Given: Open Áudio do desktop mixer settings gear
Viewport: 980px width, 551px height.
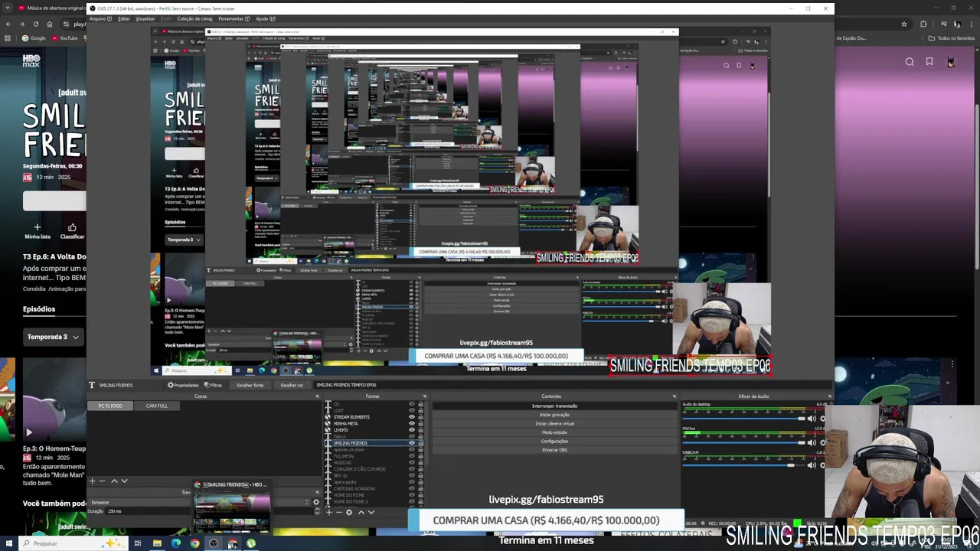Looking at the screenshot, I should pyautogui.click(x=822, y=419).
